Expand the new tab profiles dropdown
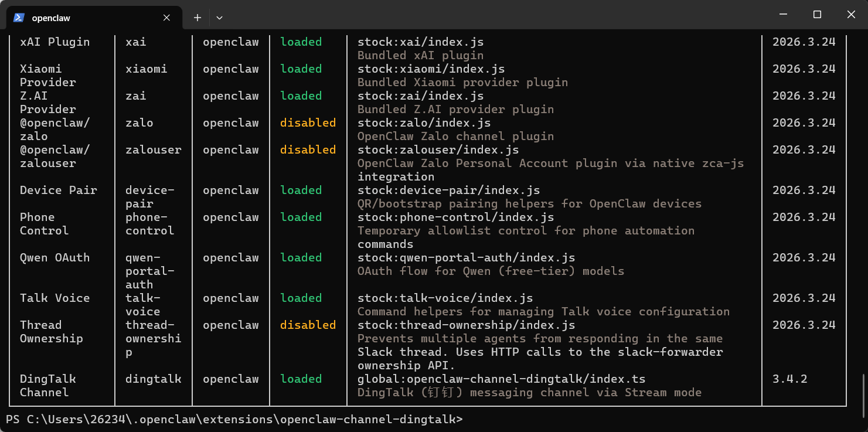The image size is (868, 432). [219, 18]
